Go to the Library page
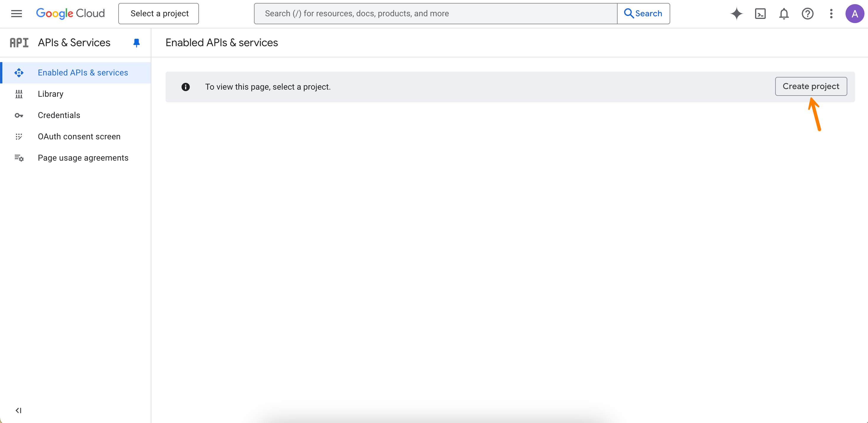Image resolution: width=868 pixels, height=423 pixels. [x=51, y=94]
